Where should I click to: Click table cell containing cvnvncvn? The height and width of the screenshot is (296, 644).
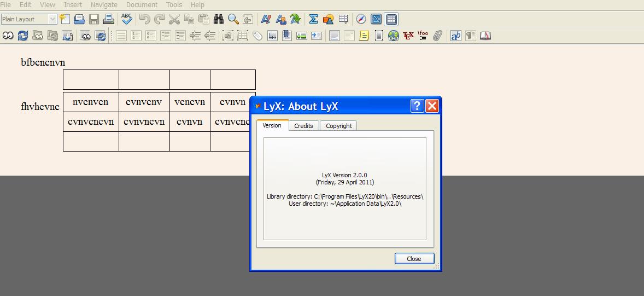point(144,121)
